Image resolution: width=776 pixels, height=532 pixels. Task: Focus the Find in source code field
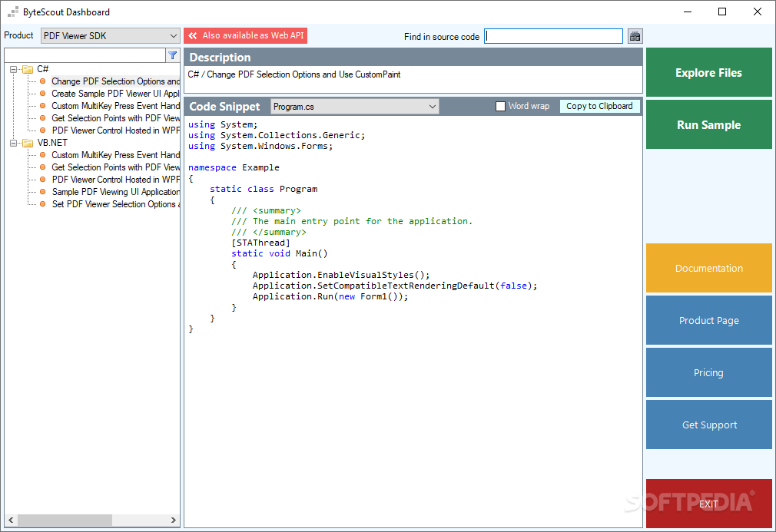pyautogui.click(x=553, y=36)
